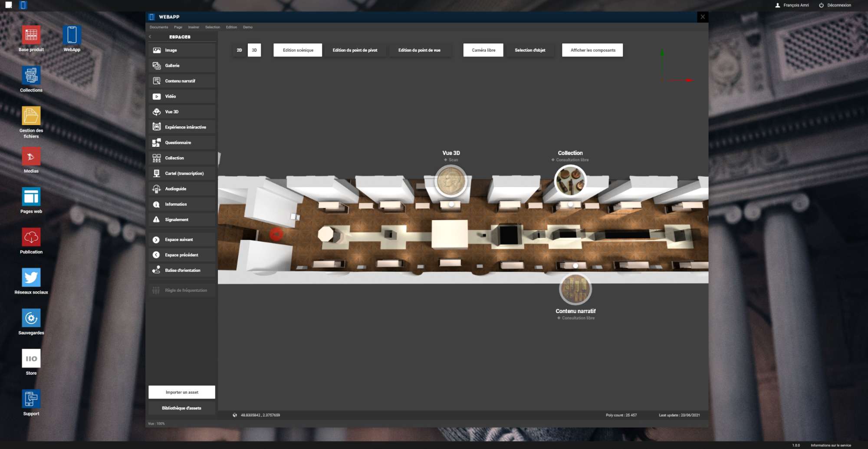
Task: Launch the Medias app icon
Action: click(31, 156)
